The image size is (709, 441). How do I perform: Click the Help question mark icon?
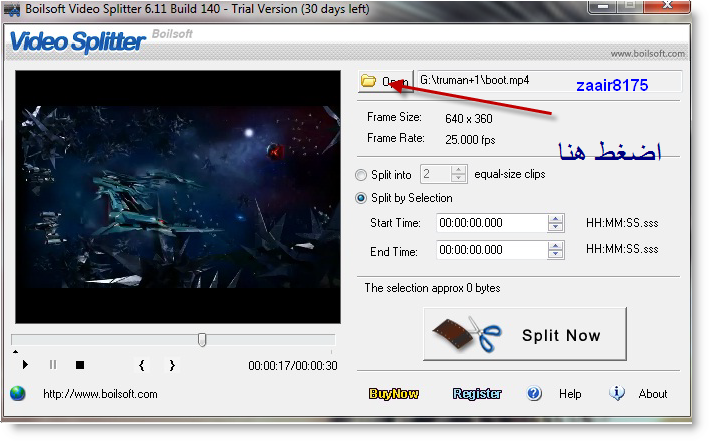(x=534, y=393)
